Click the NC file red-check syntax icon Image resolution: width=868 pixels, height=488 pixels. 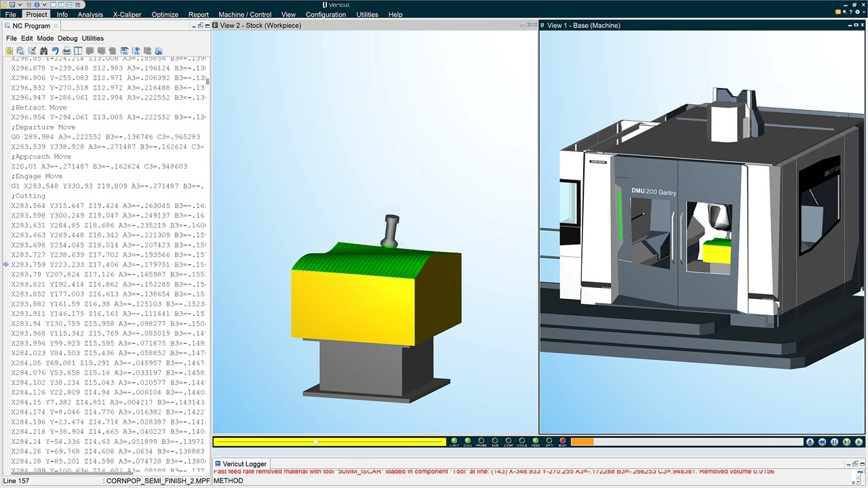32,51
